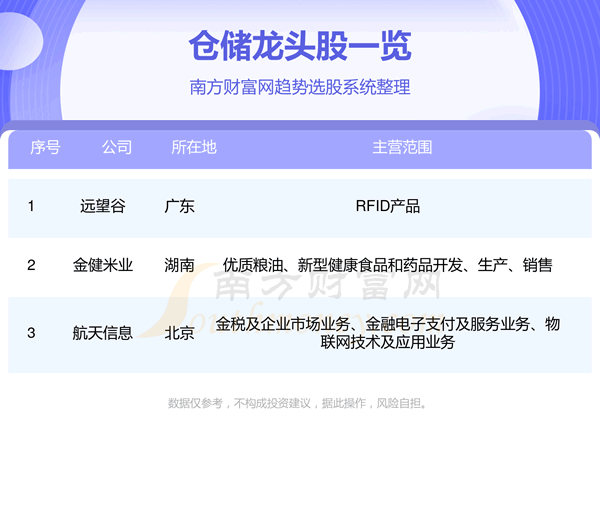Click row number 1 in the table

pos(31,206)
